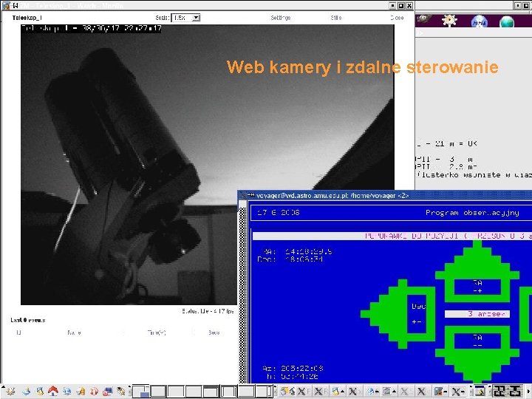Open the Settings menu link
This screenshot has height=399, width=532.
[x=281, y=18]
